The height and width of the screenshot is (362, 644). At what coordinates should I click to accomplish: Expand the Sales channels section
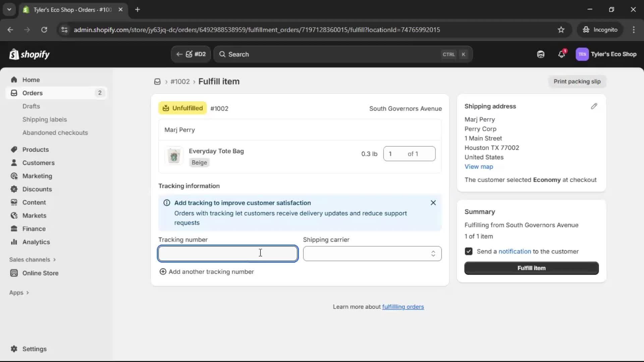[32, 259]
